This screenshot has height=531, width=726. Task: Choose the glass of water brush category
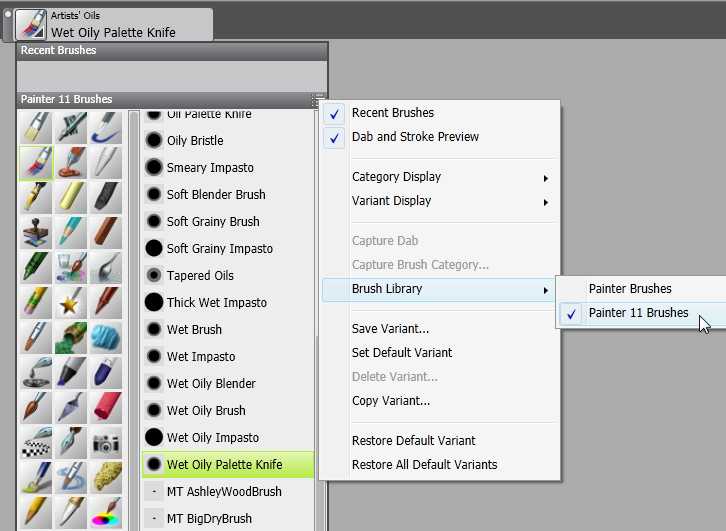(70, 266)
